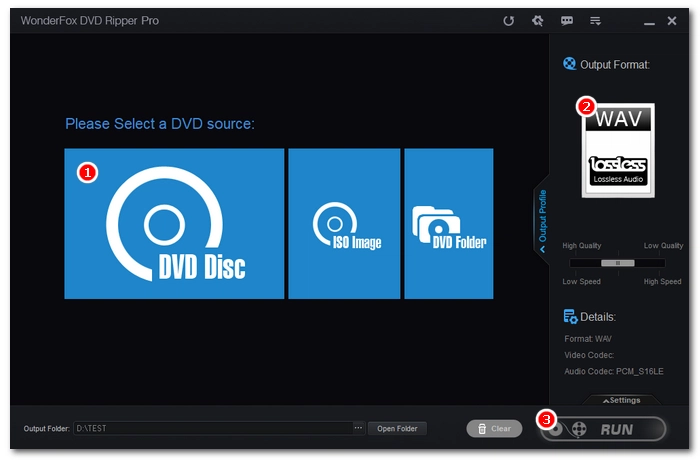Viewport: 700px width, 460px height.
Task: Expand the Settings panel
Action: pos(621,400)
